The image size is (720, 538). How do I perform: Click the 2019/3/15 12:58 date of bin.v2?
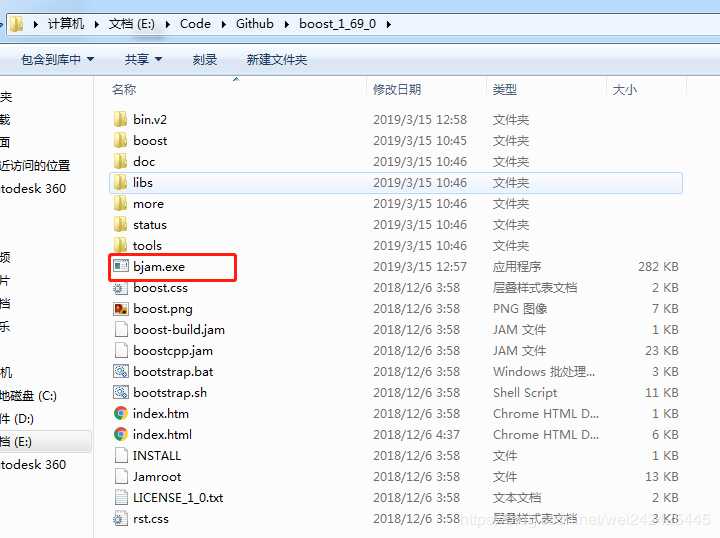pos(420,119)
